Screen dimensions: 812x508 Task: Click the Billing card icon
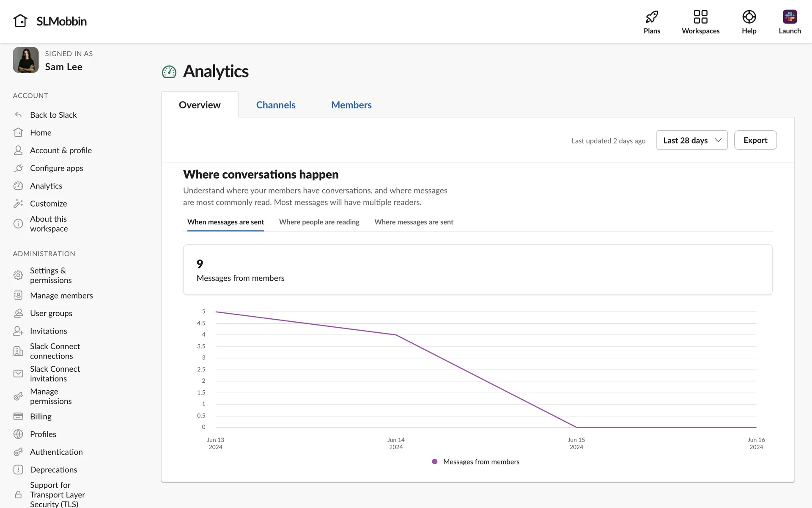point(18,417)
